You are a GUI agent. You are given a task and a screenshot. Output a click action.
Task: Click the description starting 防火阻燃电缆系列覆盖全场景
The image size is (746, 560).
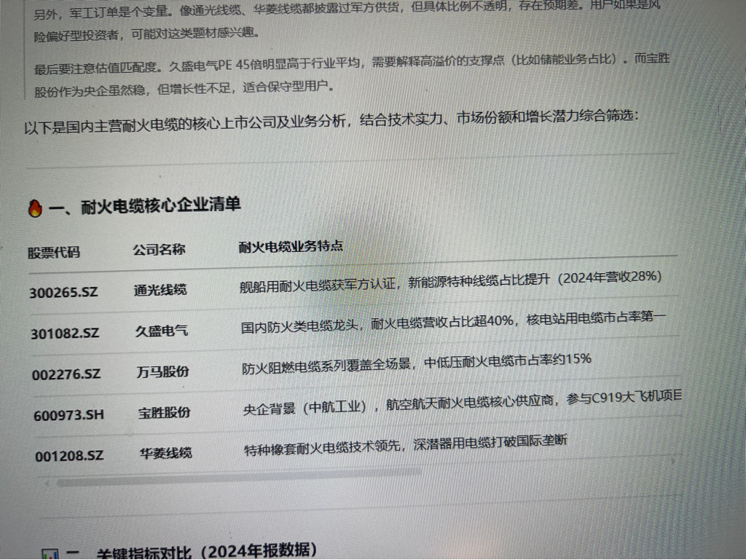(417, 364)
